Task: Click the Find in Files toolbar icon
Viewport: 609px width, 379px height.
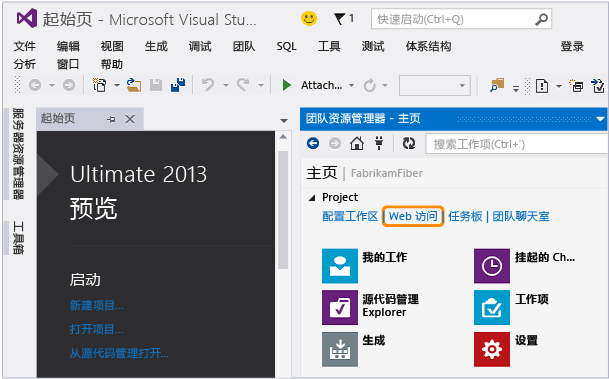Action: 498,85
